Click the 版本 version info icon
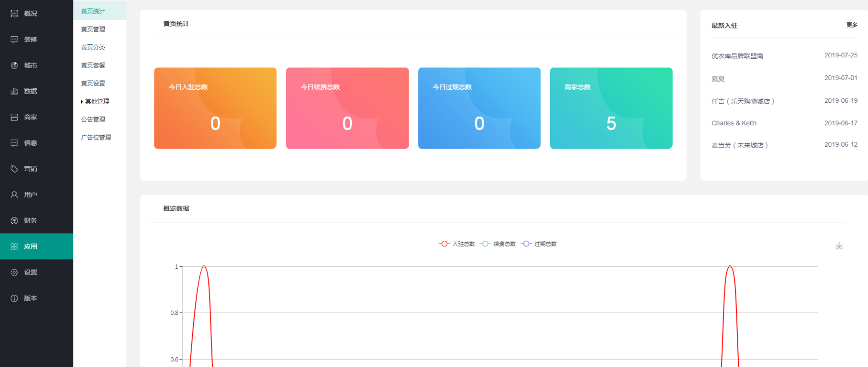This screenshot has height=367, width=868. pyautogui.click(x=14, y=298)
